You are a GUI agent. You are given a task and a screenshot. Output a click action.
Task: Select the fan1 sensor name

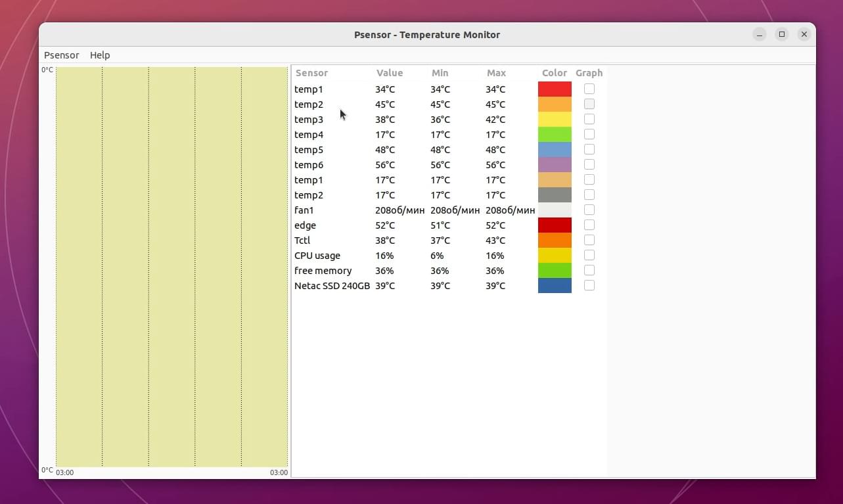[304, 210]
